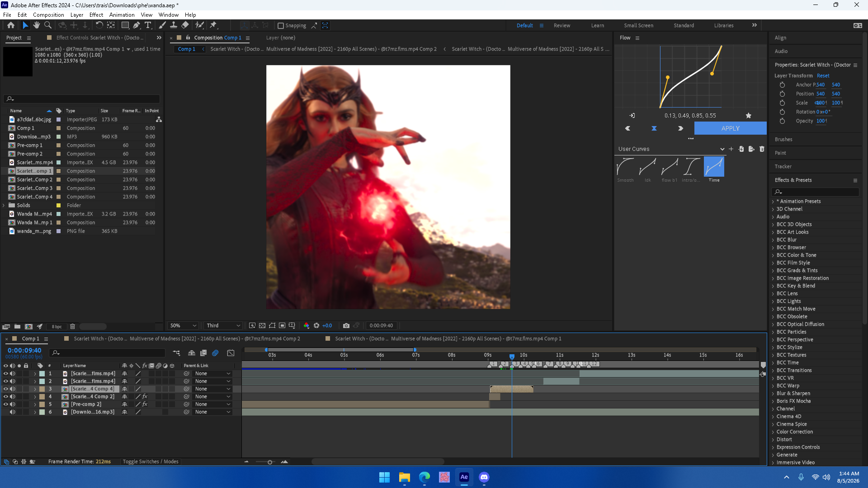Select the Time curve preset thumbnail

714,167
